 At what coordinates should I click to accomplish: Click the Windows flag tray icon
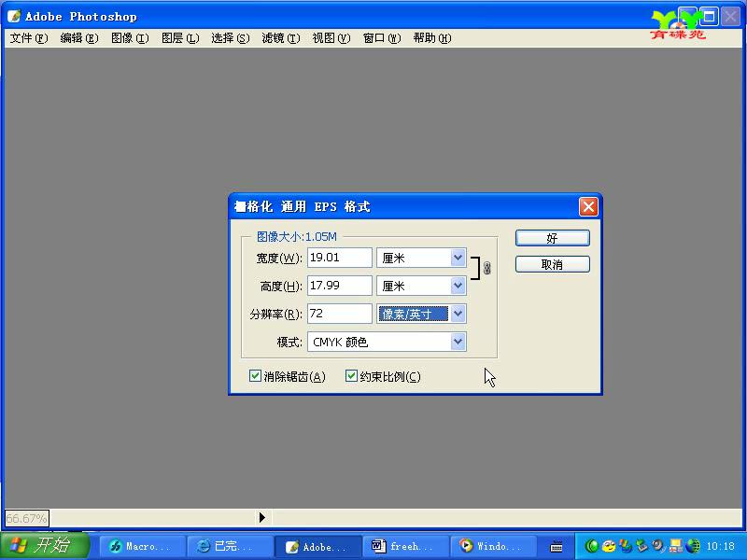coord(625,546)
